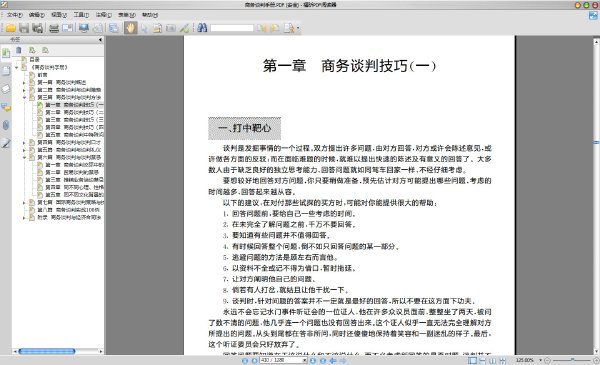This screenshot has width=600, height=365.
Task: Open the 帮助 menu
Action: click(x=150, y=15)
